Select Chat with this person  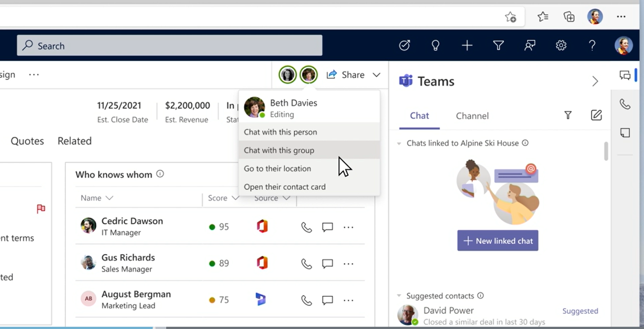click(x=309, y=132)
